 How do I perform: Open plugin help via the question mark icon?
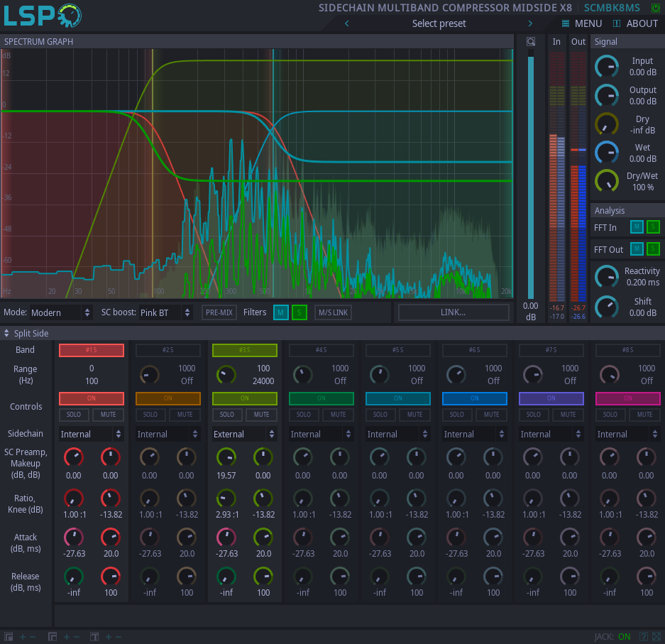coord(644,636)
